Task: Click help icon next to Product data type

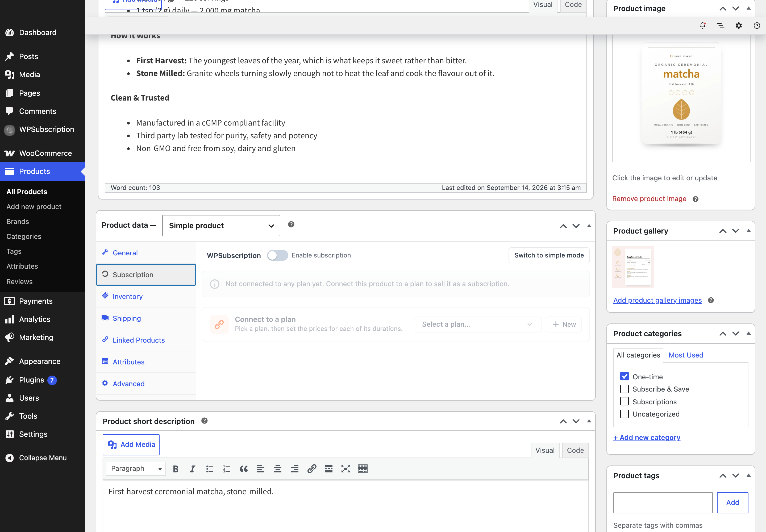Action: (291, 225)
